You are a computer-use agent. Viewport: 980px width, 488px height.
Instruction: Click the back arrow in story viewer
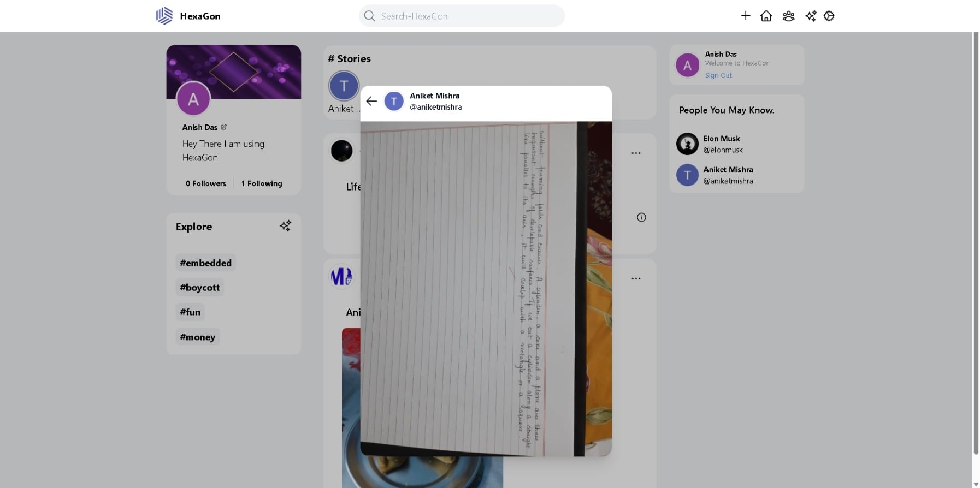(371, 101)
